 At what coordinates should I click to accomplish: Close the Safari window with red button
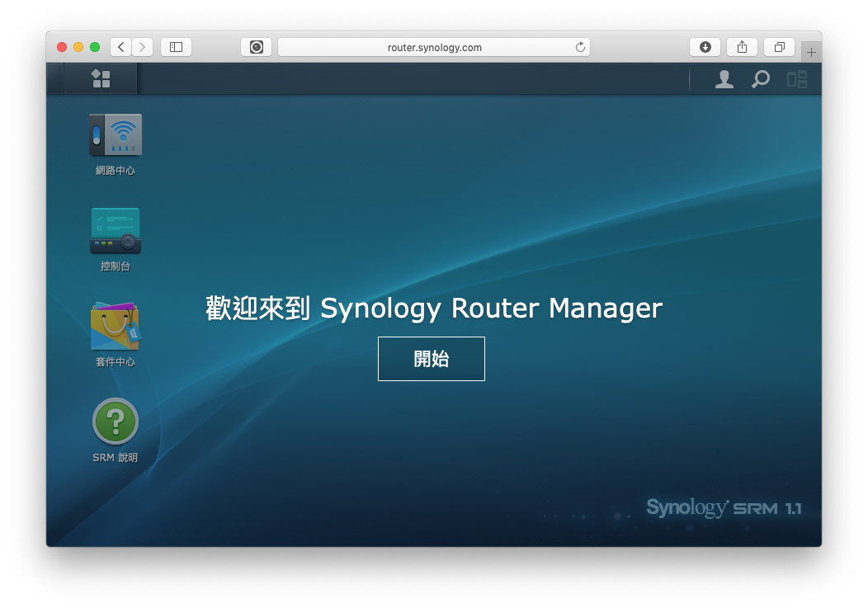(62, 47)
